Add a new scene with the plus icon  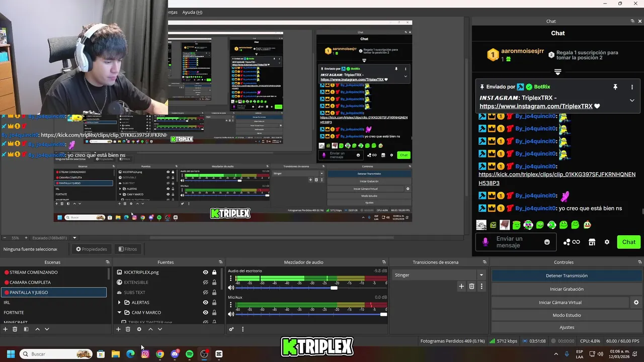pyautogui.click(x=5, y=329)
